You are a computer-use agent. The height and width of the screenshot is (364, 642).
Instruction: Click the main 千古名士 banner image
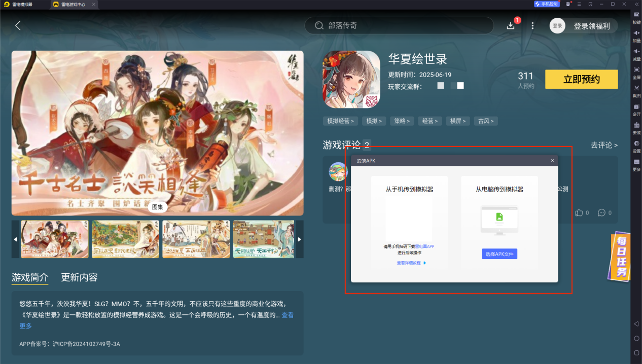[158, 133]
